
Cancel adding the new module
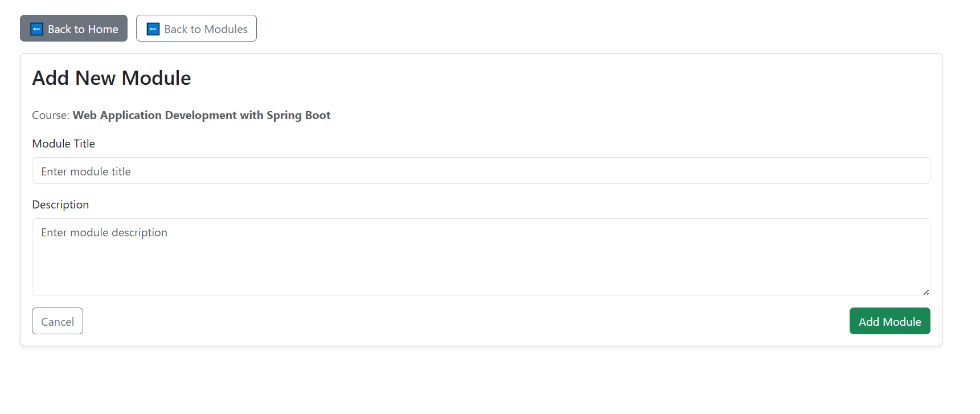tap(58, 321)
